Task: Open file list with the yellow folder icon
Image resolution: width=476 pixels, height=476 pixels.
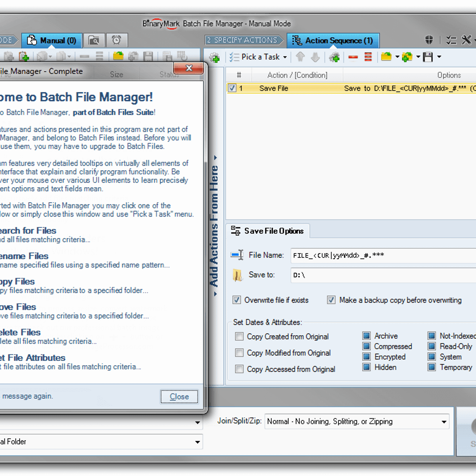Action: [x=118, y=56]
